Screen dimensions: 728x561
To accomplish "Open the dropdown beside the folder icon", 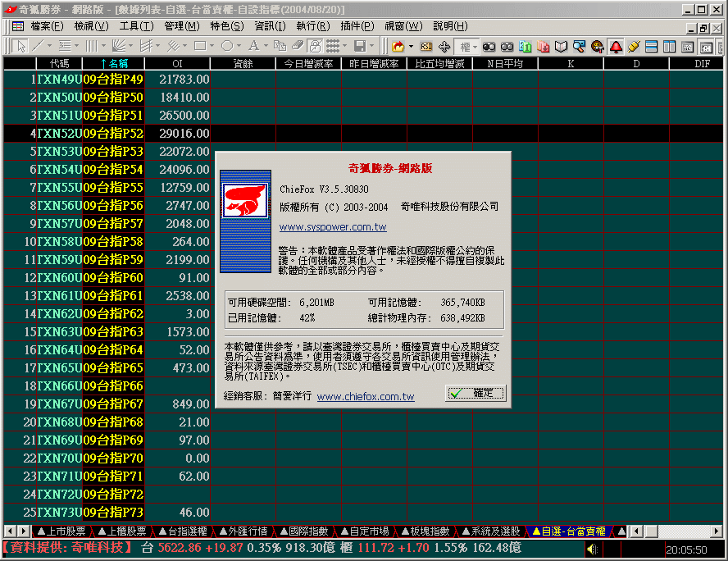I will pyautogui.click(x=410, y=46).
